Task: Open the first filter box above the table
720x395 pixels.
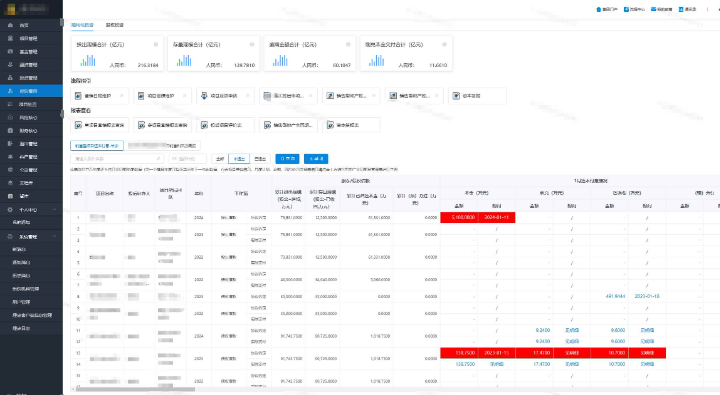Action: pyautogui.click(x=117, y=159)
